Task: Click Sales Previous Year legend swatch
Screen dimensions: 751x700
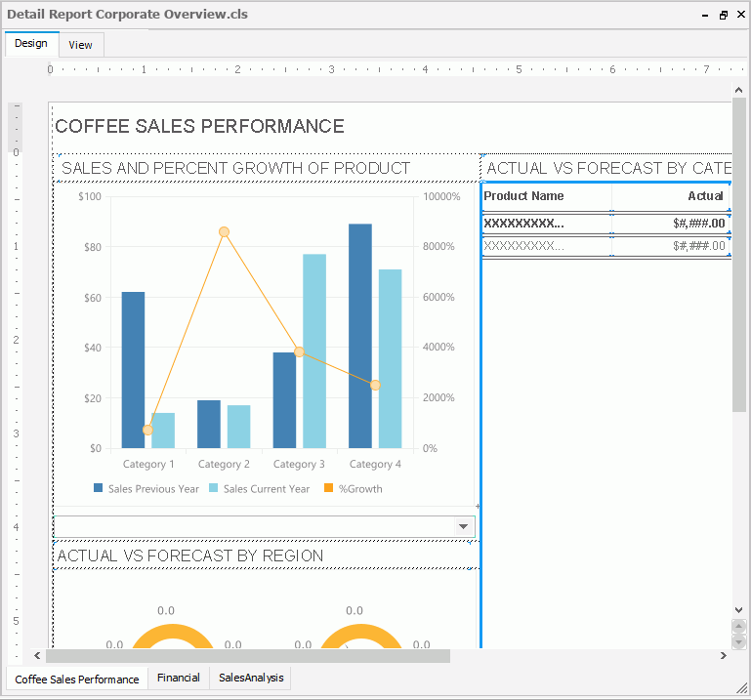Action: (x=99, y=488)
